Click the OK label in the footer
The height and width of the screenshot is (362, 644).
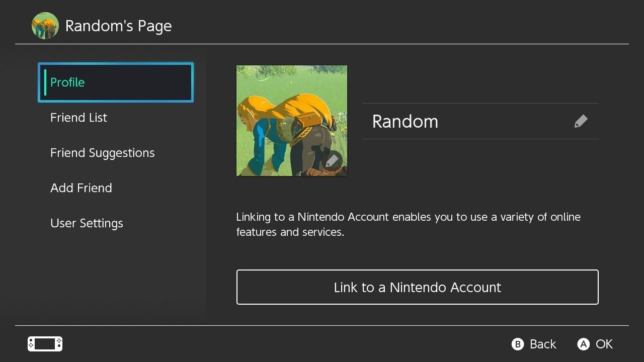pyautogui.click(x=604, y=344)
